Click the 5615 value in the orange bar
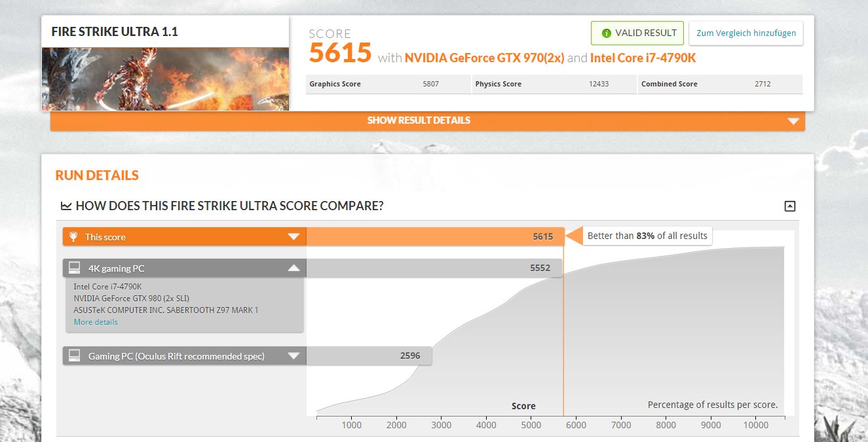This screenshot has width=868, height=442. 543,237
